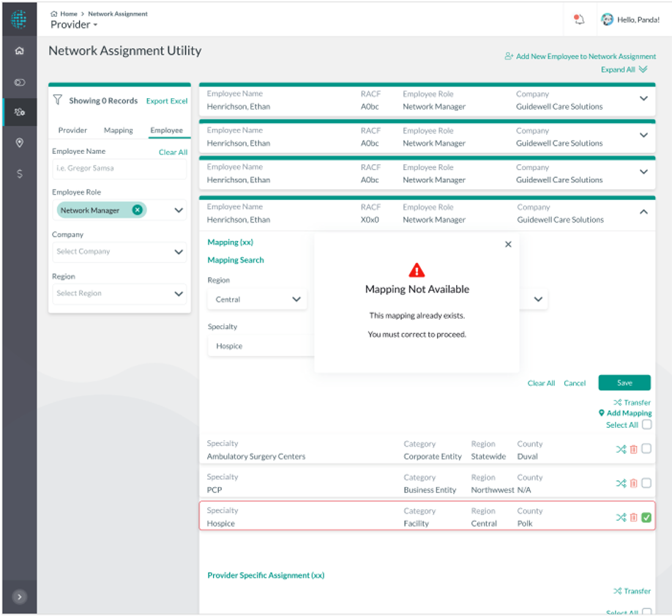Viewport: 672px width, 616px height.
Task: Transfer the Hospice mapping row
Action: [621, 517]
